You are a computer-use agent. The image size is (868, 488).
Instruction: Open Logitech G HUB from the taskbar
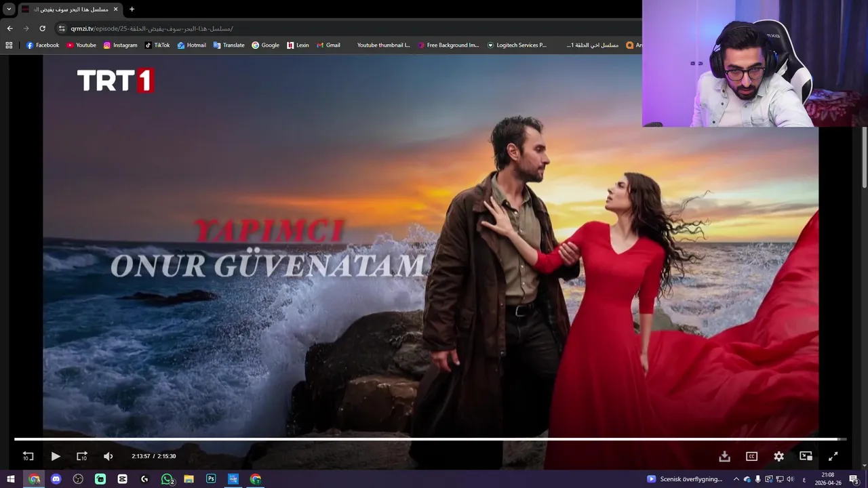(144, 479)
